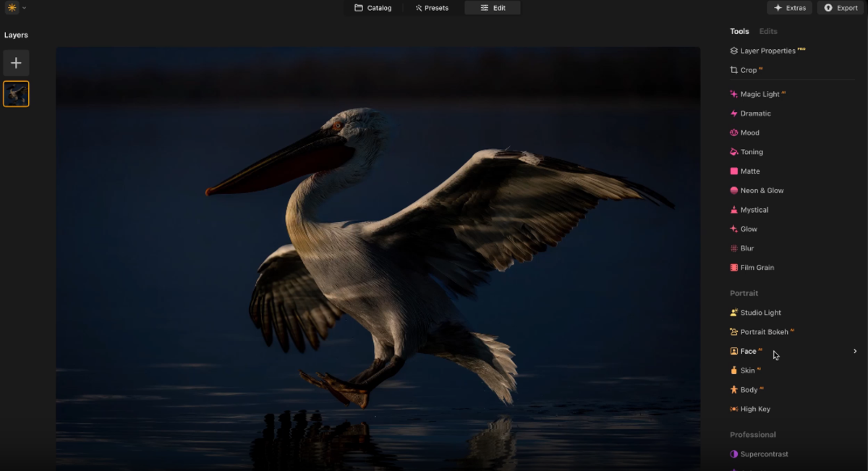The height and width of the screenshot is (471, 868).
Task: Open the Supercontrast professional tool
Action: [765, 454]
